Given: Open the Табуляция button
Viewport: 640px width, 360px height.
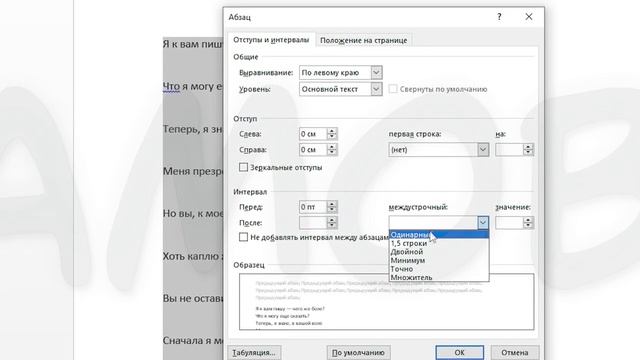Looking at the screenshot, I should point(254,353).
